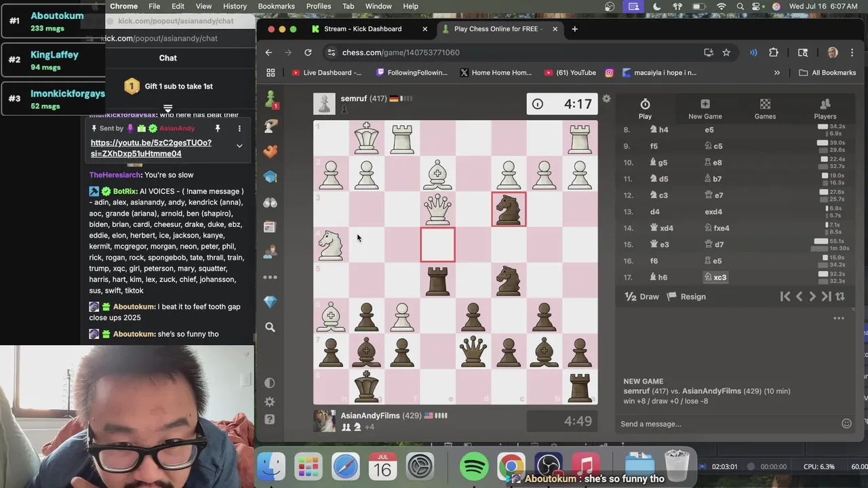Screen dimensions: 868x488
Task: Go to first move in move list
Action: pyautogui.click(x=785, y=296)
